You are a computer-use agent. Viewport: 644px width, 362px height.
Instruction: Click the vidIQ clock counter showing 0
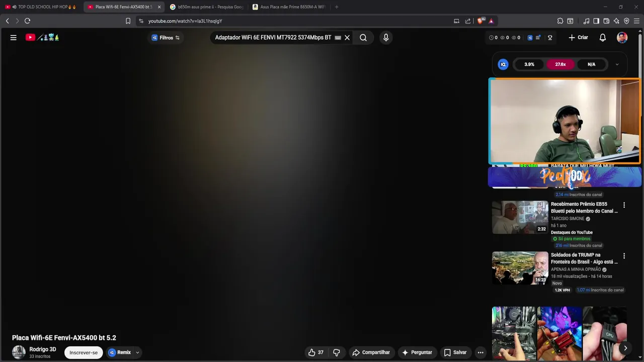coord(494,38)
